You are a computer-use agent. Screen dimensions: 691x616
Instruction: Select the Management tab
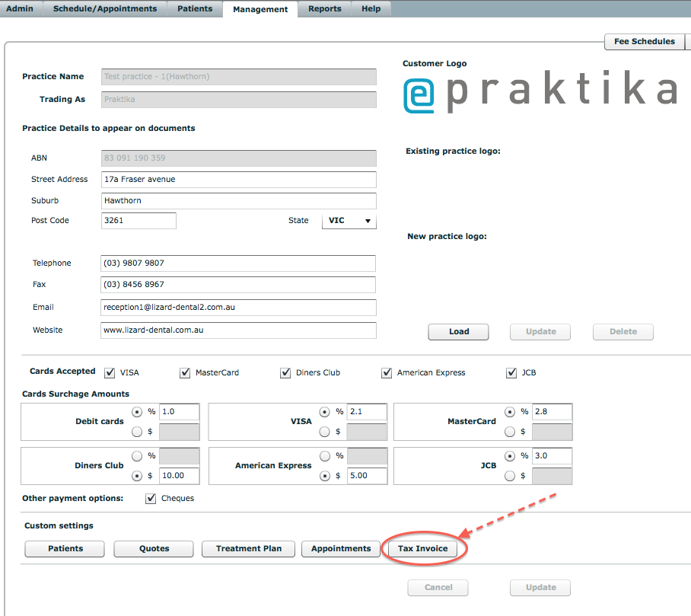[x=260, y=9]
